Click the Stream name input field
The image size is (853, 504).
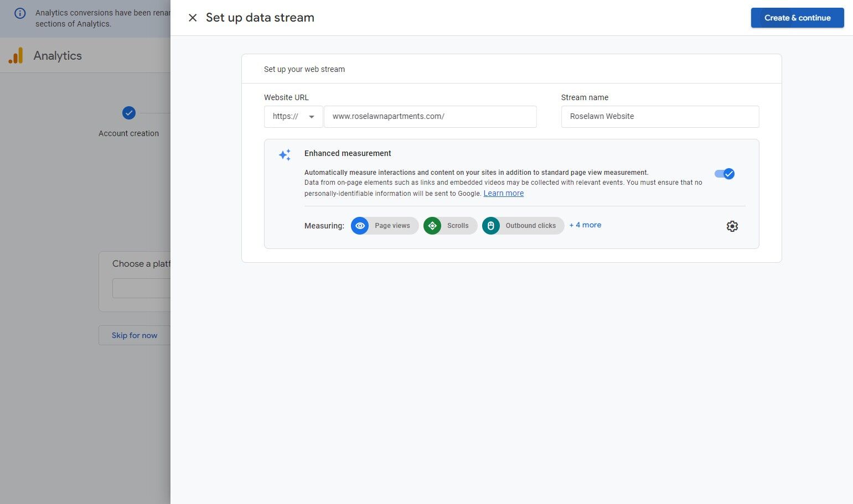[660, 117]
